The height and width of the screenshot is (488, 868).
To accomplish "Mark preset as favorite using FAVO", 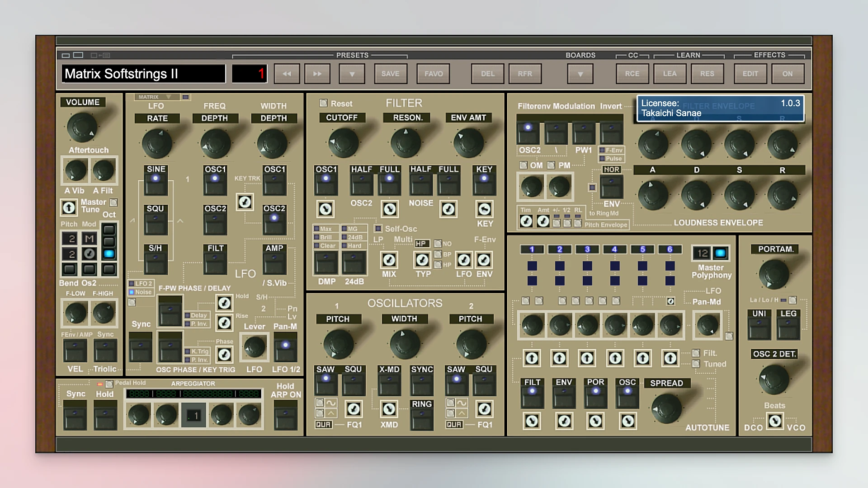I will [432, 73].
